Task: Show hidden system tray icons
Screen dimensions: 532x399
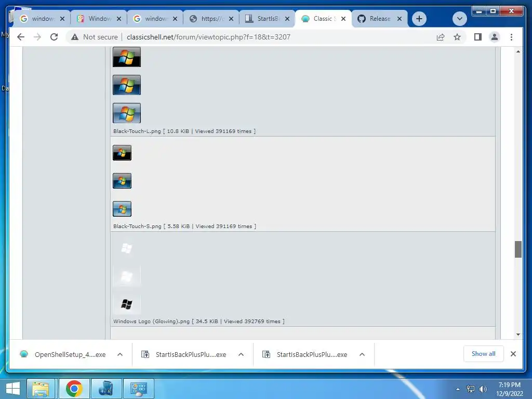Action: coord(458,389)
